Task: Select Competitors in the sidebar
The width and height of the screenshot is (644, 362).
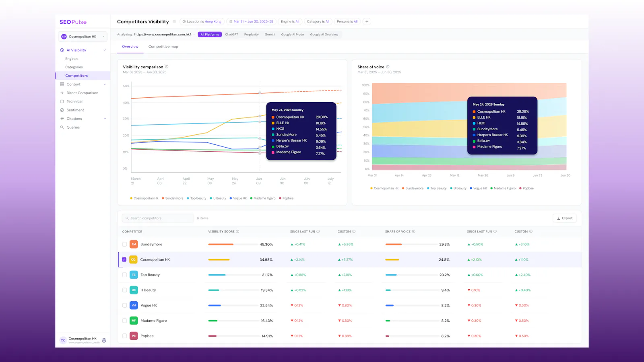Action: pos(83,76)
